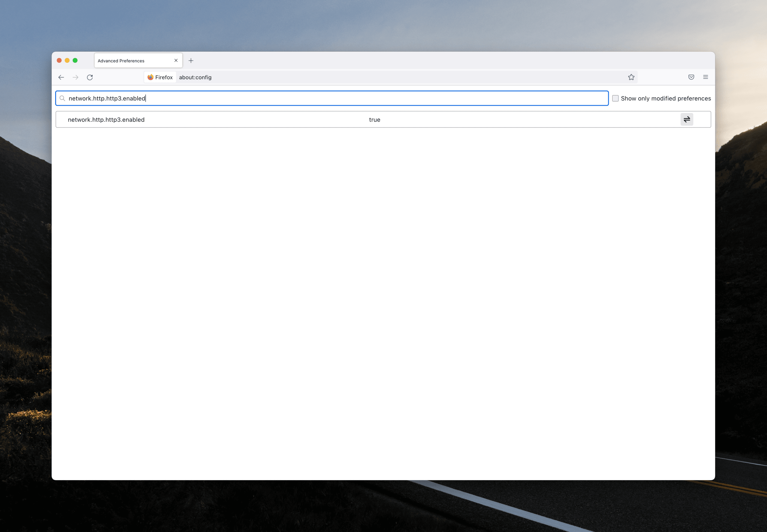This screenshot has width=767, height=532.
Task: Close the Firefox window with red button
Action: pyautogui.click(x=59, y=60)
